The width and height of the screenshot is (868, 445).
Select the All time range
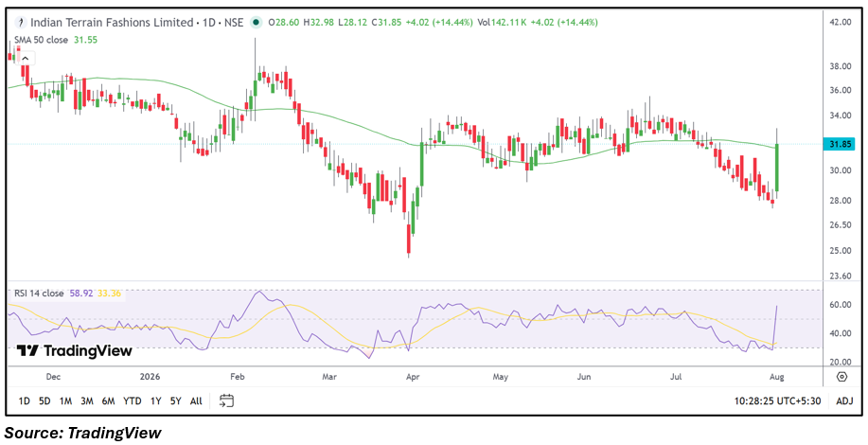point(196,400)
